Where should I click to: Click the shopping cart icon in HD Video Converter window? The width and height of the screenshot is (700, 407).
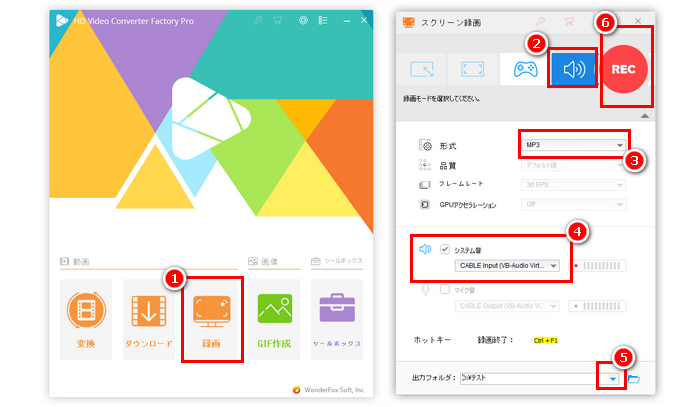(278, 21)
